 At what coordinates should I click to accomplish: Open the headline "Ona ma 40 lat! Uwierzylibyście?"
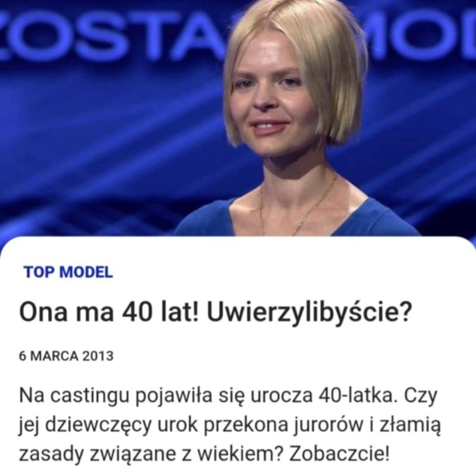[215, 313]
